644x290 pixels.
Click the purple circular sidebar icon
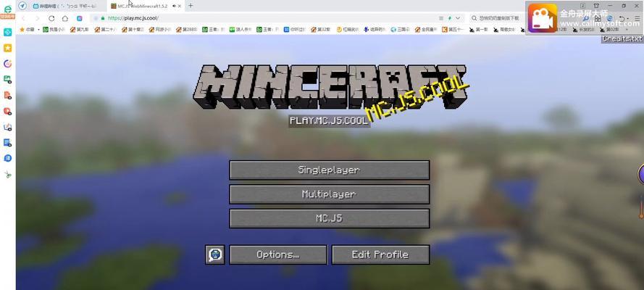click(7, 64)
